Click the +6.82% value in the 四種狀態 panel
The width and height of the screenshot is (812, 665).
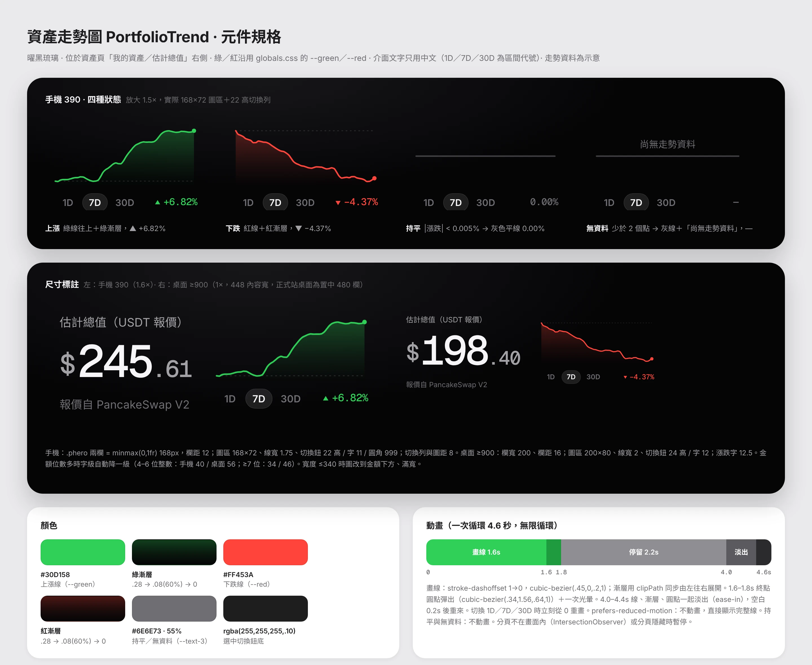(177, 202)
